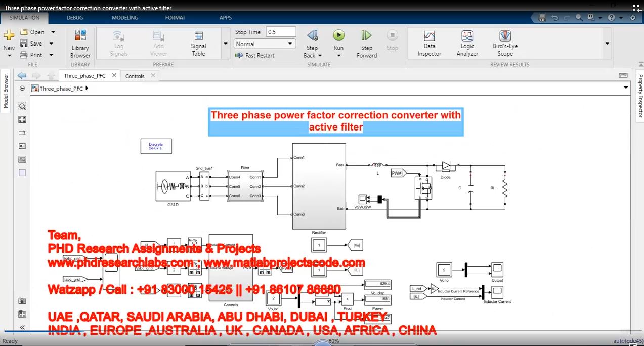Click the Add Viewer icon
The height and width of the screenshot is (346, 644).
click(158, 44)
